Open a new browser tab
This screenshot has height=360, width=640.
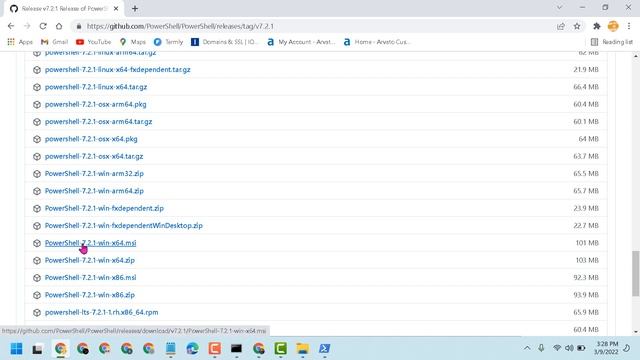pyautogui.click(x=135, y=8)
